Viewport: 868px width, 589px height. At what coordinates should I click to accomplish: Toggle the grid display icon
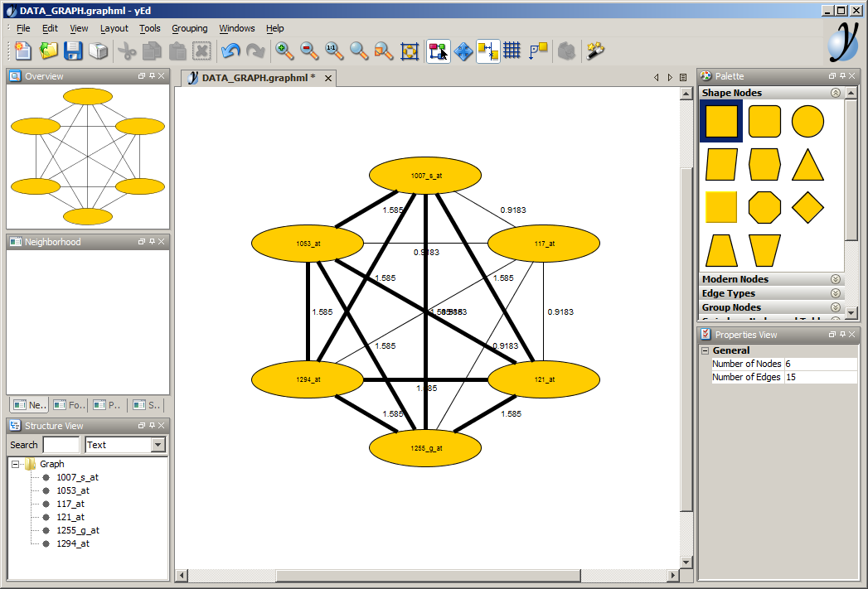[x=512, y=51]
